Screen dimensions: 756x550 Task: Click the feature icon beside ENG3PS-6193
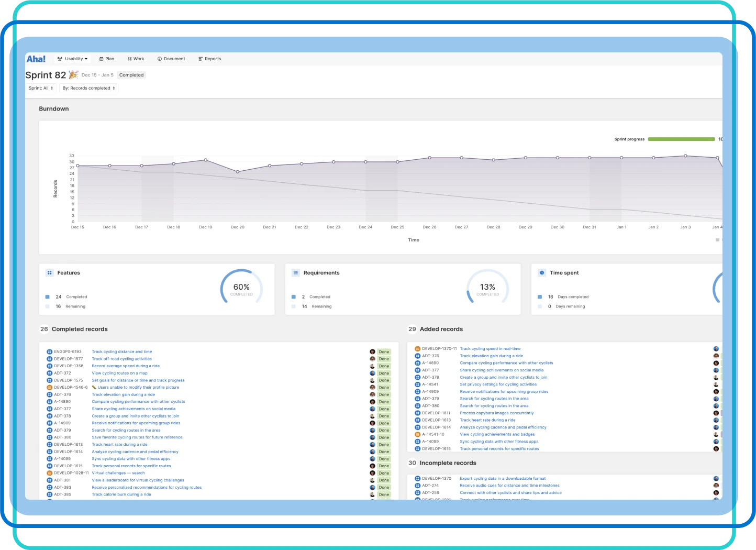coord(50,352)
